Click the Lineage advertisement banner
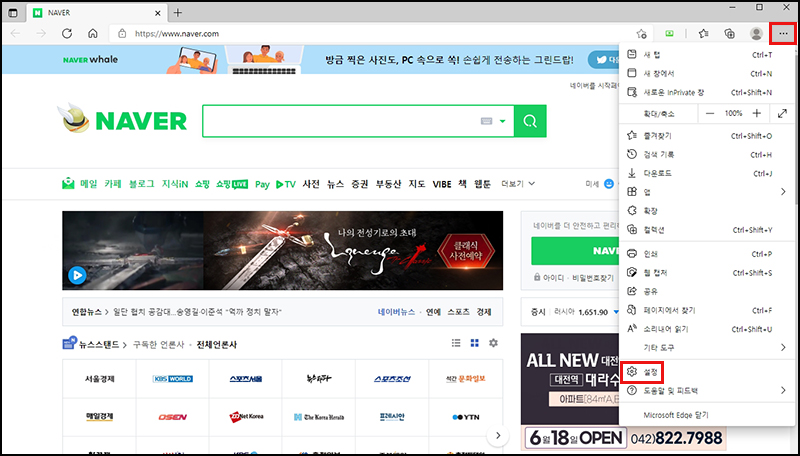800x456 pixels. (x=283, y=250)
